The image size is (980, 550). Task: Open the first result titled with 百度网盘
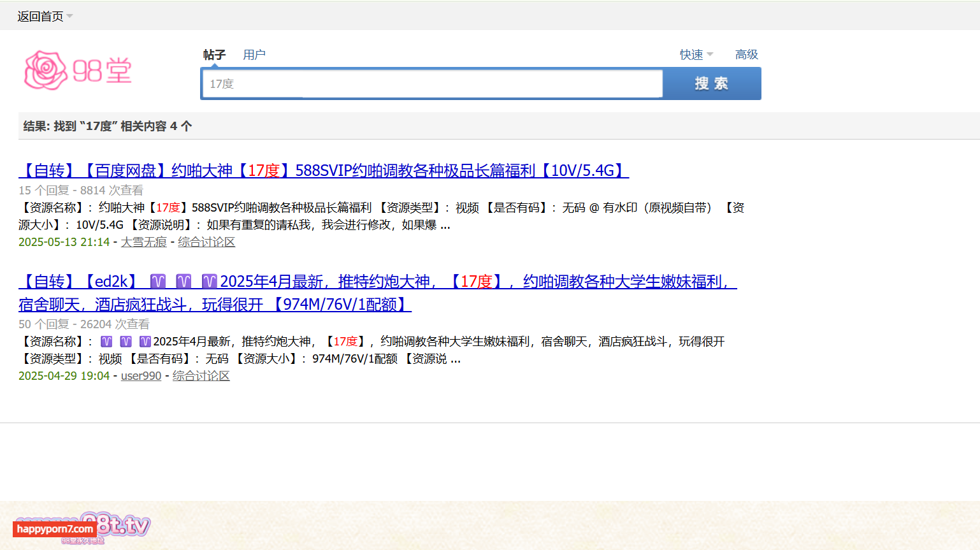point(324,171)
